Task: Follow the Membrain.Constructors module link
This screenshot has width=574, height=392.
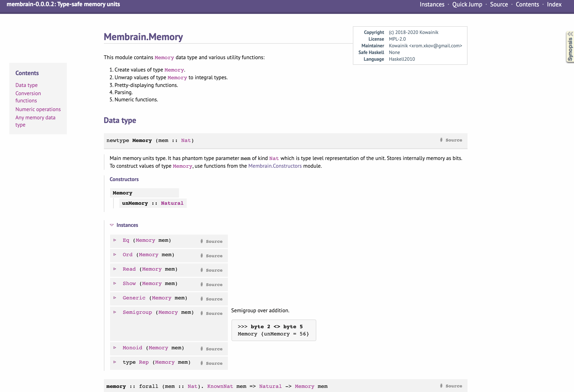Action: [x=275, y=166]
